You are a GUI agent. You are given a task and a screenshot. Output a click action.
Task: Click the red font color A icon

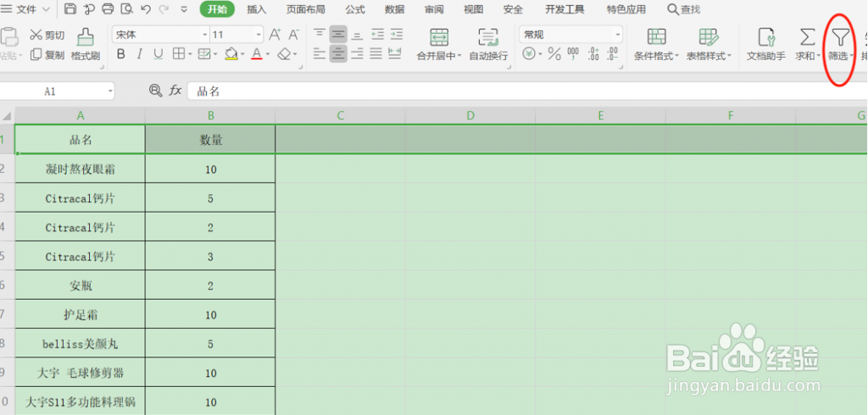[256, 53]
